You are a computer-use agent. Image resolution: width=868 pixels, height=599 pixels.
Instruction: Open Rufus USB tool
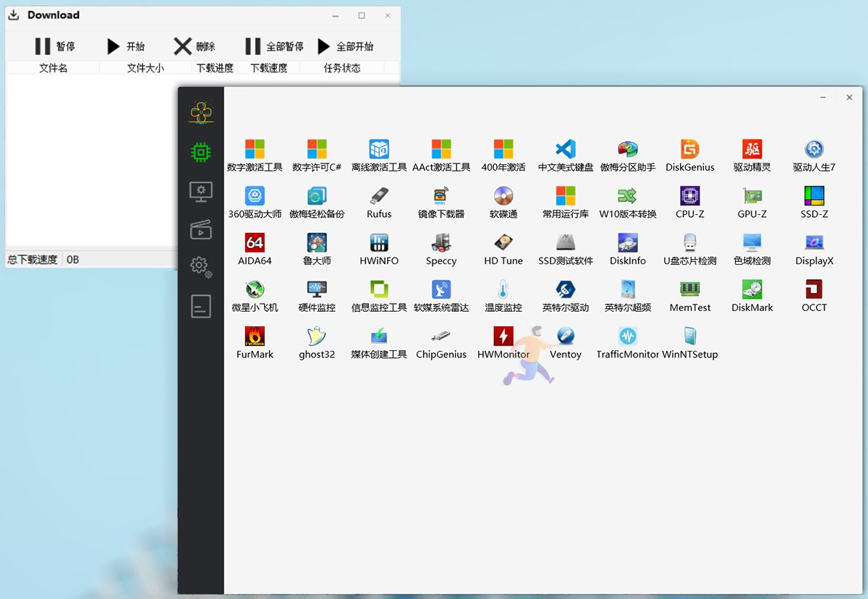click(379, 203)
